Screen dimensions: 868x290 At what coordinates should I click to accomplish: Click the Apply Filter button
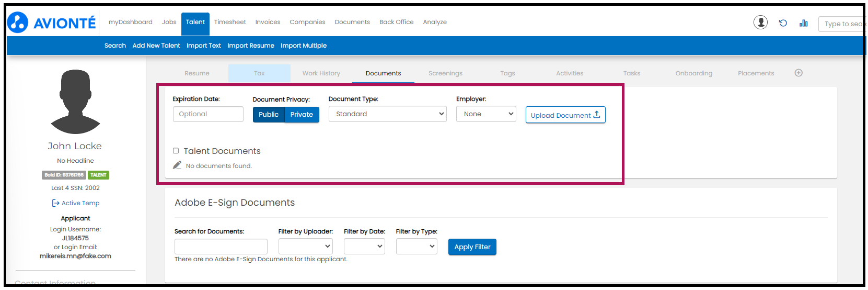coord(472,247)
